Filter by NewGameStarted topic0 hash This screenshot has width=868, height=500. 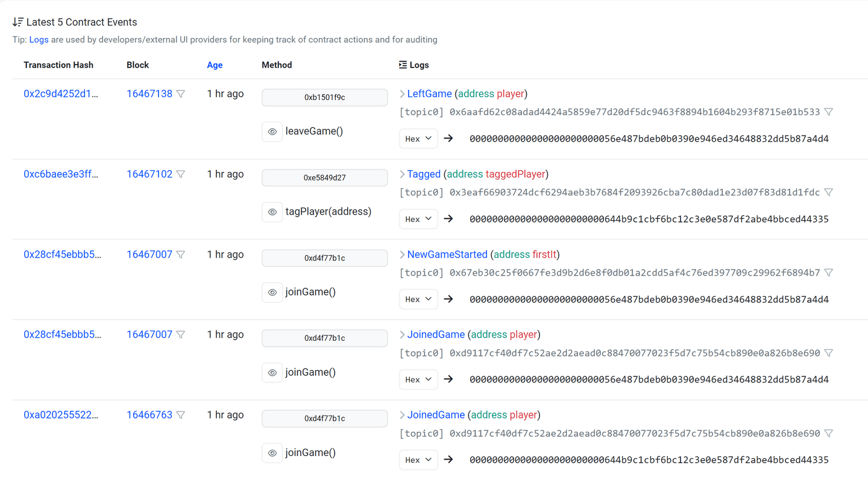click(829, 273)
